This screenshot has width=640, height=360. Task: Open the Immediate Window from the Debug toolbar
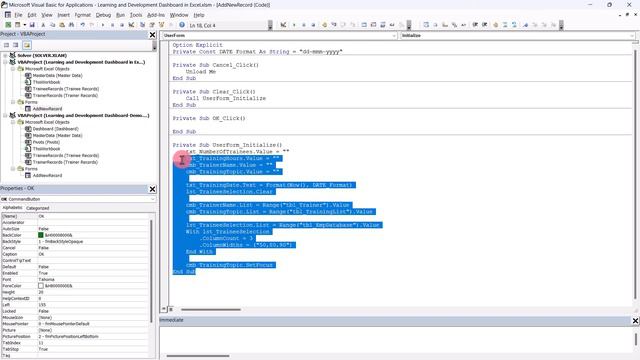tap(373, 25)
